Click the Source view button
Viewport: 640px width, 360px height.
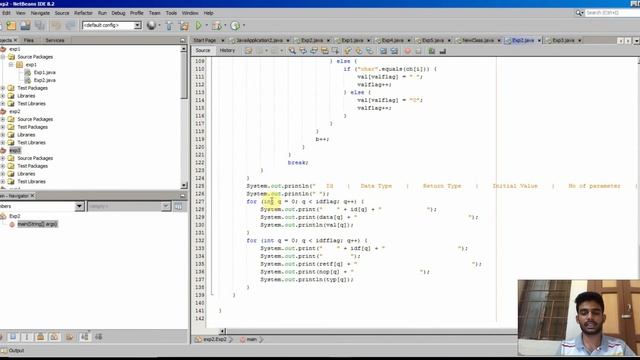(x=202, y=51)
